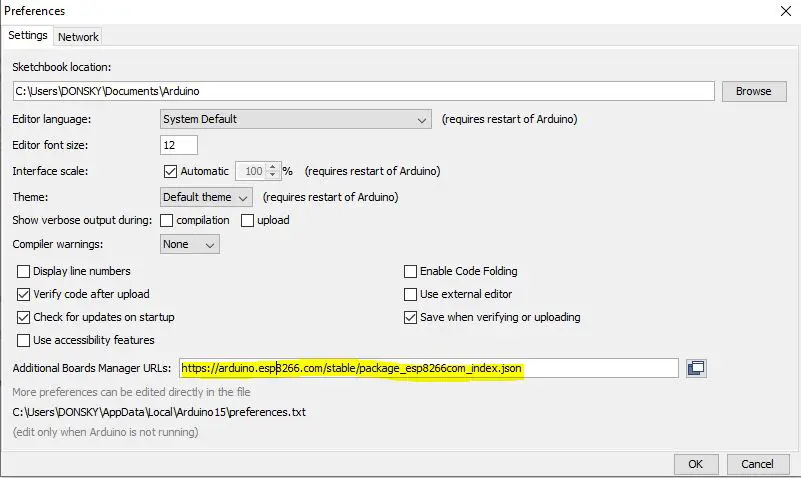801x478 pixels.
Task: Enable Code Folding checkbox
Action: (410, 271)
